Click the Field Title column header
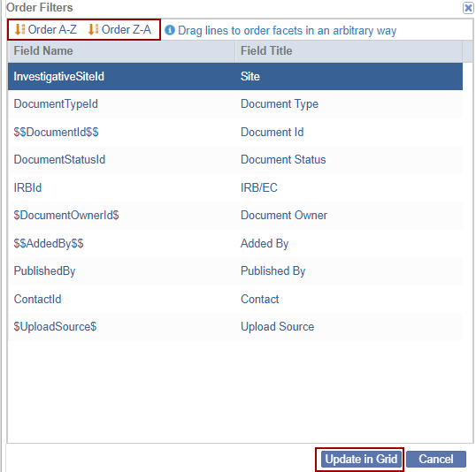476x472 pixels. pos(349,51)
